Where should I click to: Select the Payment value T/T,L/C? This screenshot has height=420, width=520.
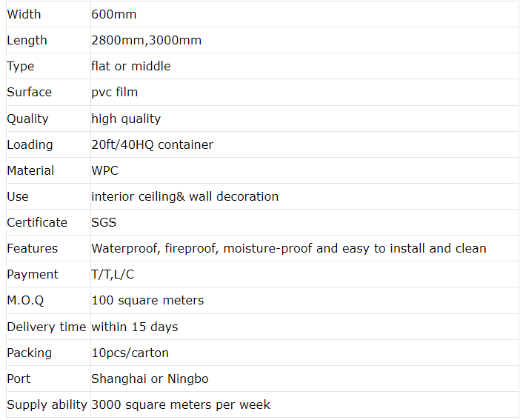click(113, 274)
